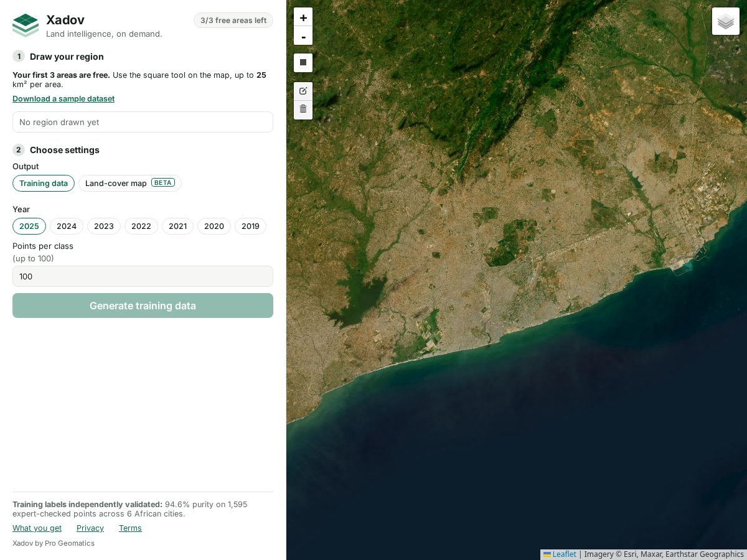Click the Points per class input field
This screenshot has width=747, height=560.
click(143, 276)
